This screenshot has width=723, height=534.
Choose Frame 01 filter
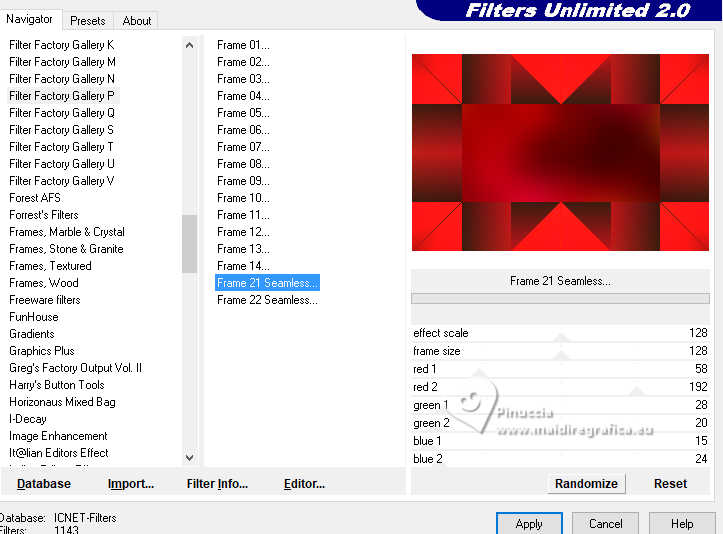[243, 45]
